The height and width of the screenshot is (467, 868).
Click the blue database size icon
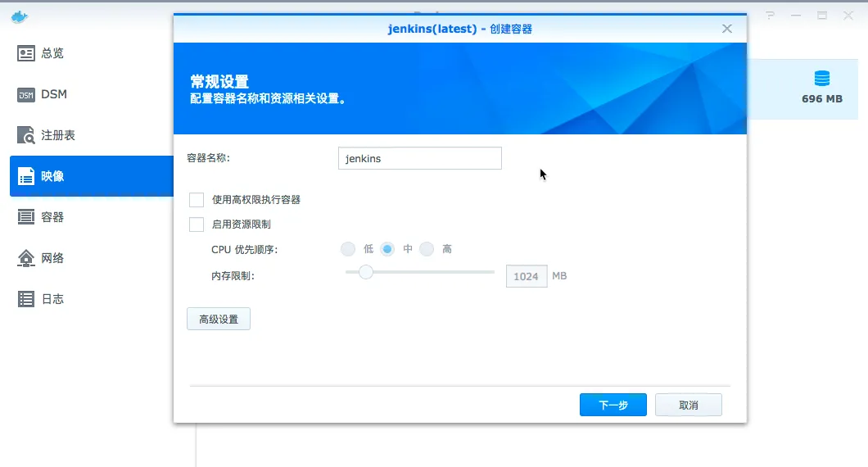(821, 79)
